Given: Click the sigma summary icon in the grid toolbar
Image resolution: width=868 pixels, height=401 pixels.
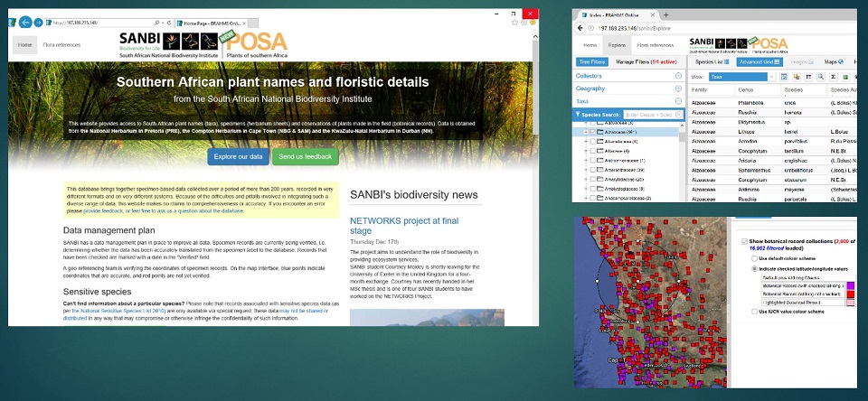Looking at the screenshot, I should pyautogui.click(x=833, y=77).
